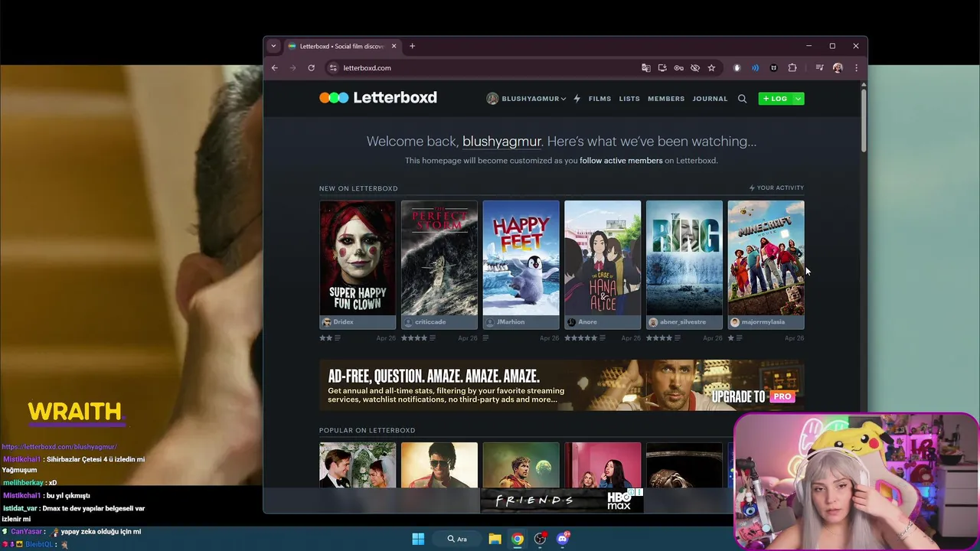Expand the blushyagmur account dropdown

pos(563,99)
